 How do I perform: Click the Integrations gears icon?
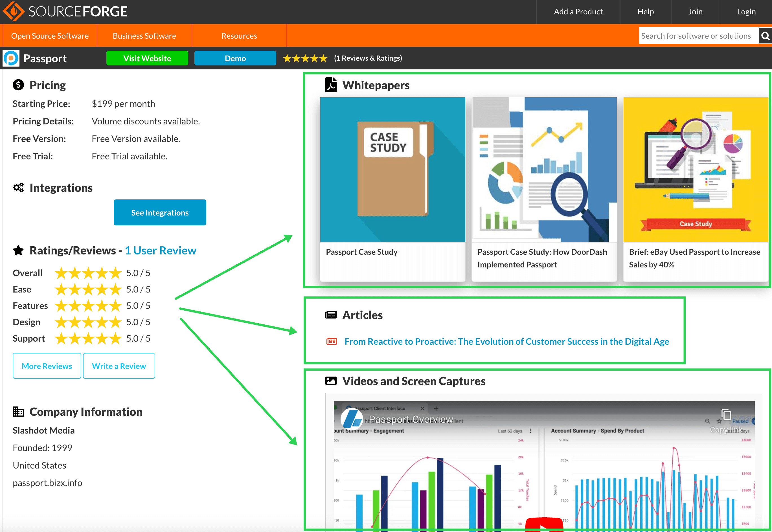tap(18, 188)
